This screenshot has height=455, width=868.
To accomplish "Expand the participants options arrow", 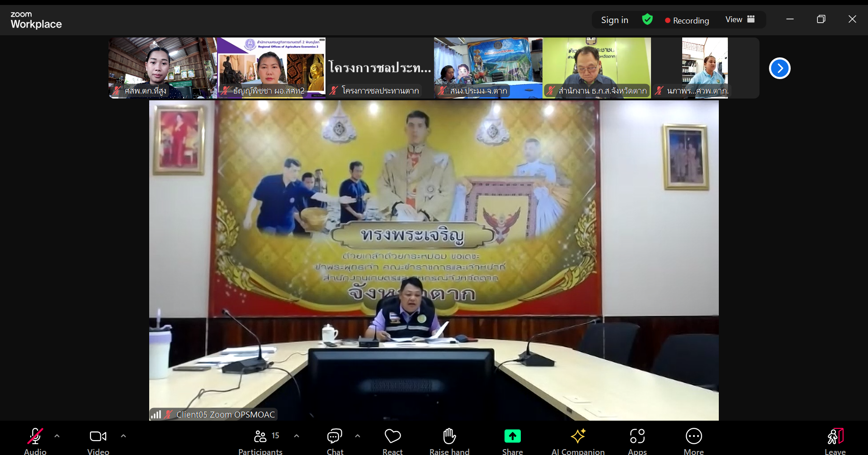I will pos(297,436).
